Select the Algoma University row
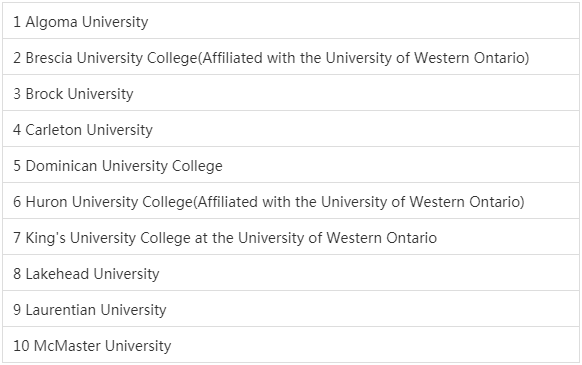 pos(291,21)
